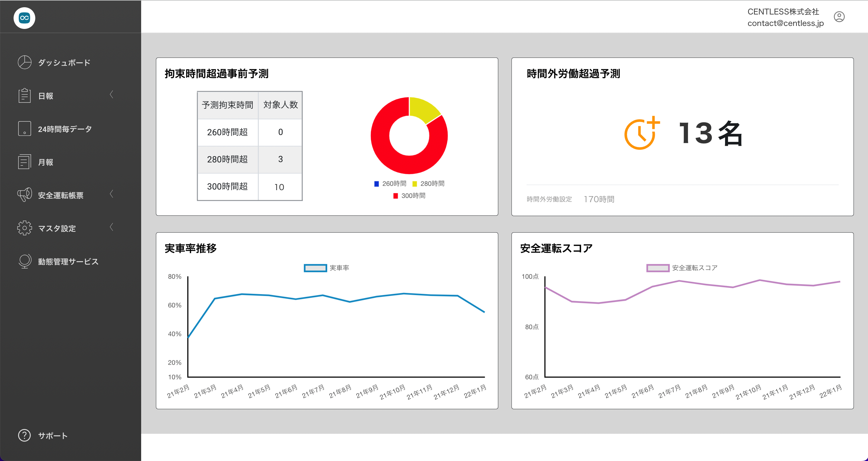Click the サポート question mark icon
868x461 pixels.
pyautogui.click(x=24, y=435)
